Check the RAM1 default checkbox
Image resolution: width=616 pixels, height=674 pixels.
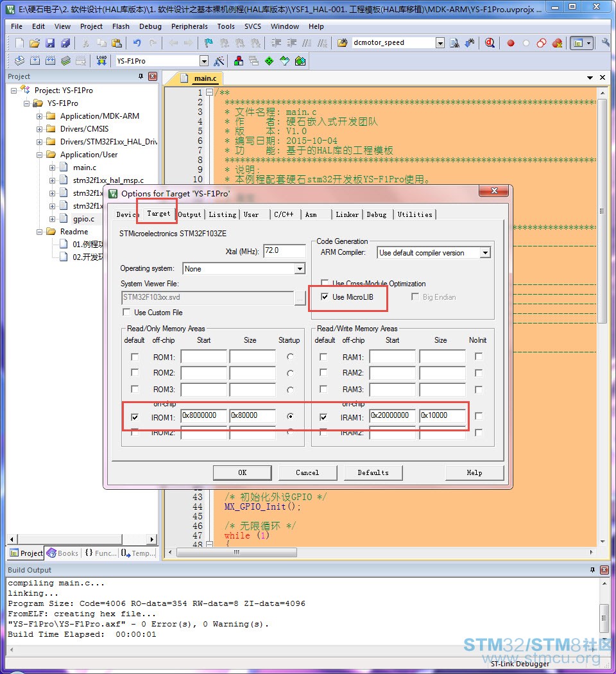[x=323, y=357]
